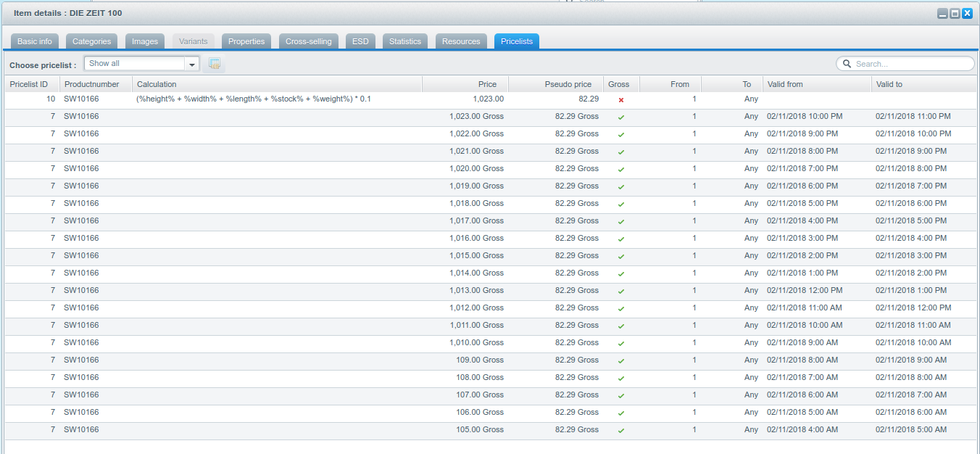Click the pricelist icon beside the Show all dropdown

pos(215,64)
